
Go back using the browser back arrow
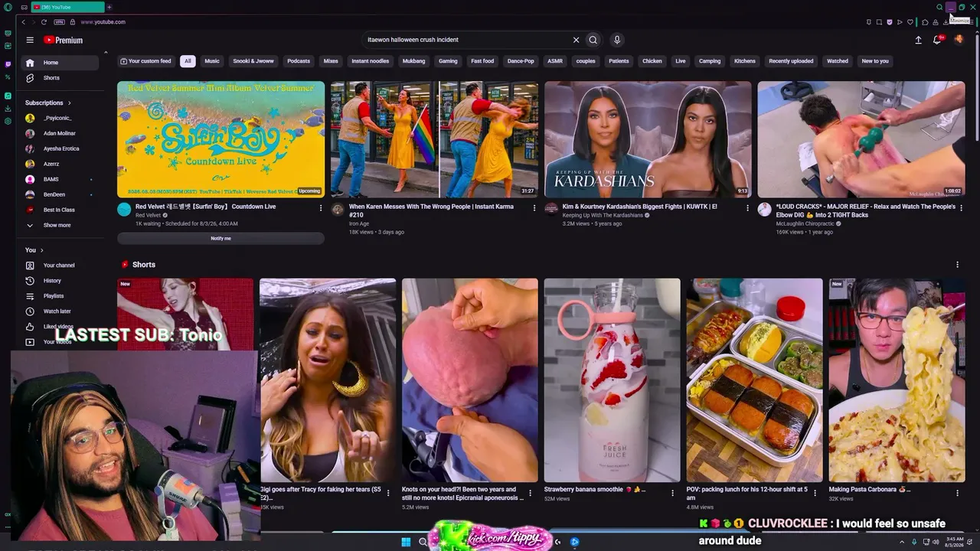(x=23, y=22)
